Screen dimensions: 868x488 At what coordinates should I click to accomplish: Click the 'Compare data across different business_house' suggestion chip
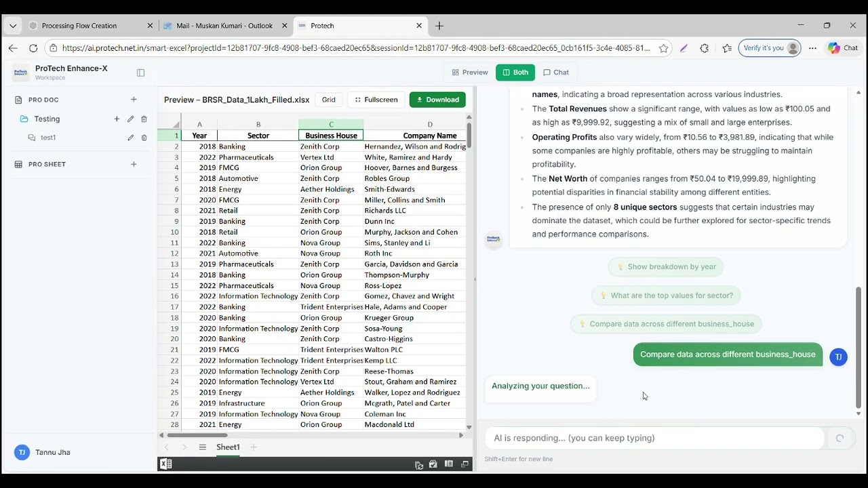[666, 324]
